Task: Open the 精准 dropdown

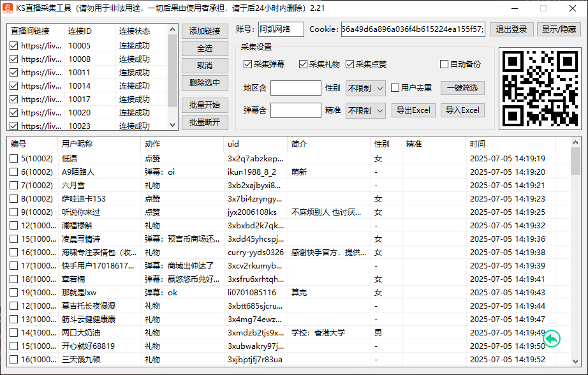Action: pyautogui.click(x=365, y=110)
